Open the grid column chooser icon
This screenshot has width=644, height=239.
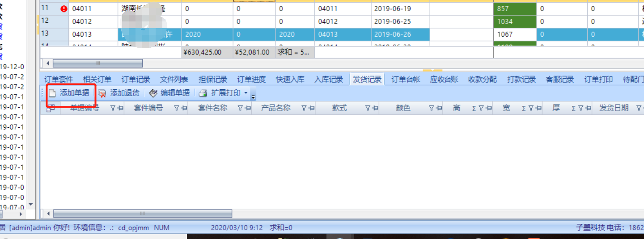51,108
